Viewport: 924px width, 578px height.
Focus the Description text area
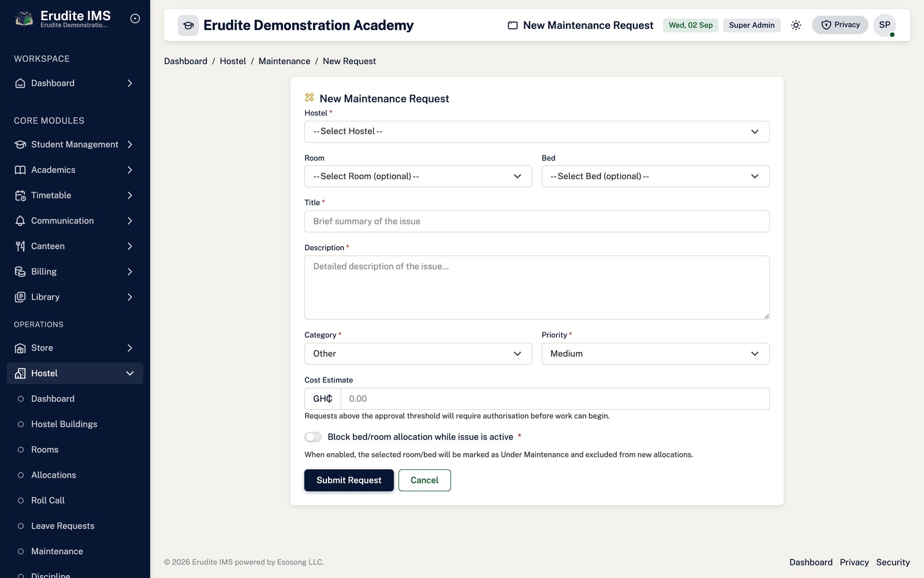pos(536,287)
